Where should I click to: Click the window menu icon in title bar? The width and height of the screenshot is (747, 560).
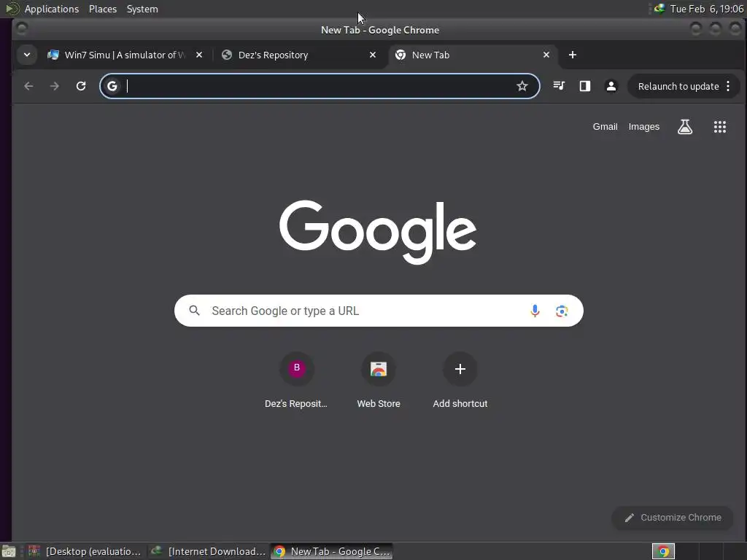click(x=21, y=29)
